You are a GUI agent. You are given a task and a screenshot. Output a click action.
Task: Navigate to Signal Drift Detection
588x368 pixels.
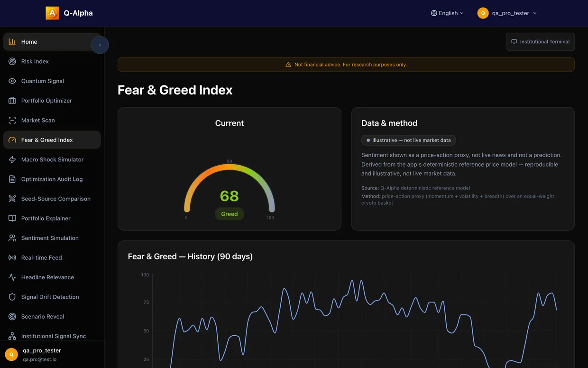[x=52, y=297]
